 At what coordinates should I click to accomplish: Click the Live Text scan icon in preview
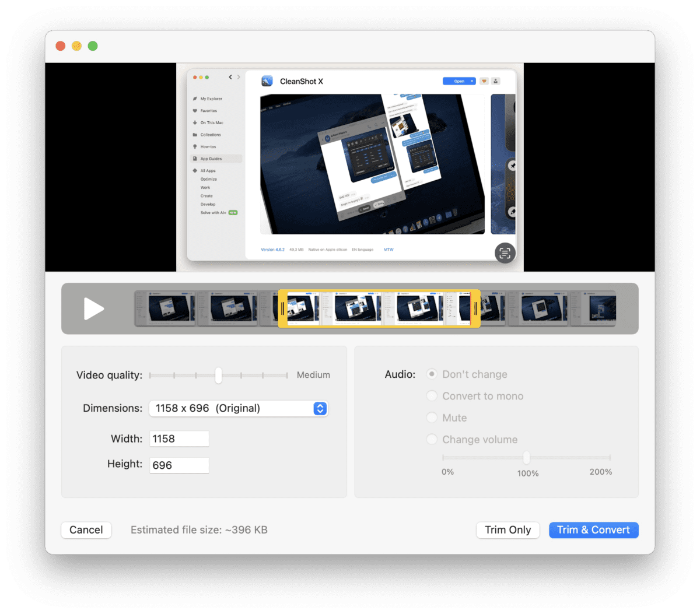pyautogui.click(x=505, y=252)
